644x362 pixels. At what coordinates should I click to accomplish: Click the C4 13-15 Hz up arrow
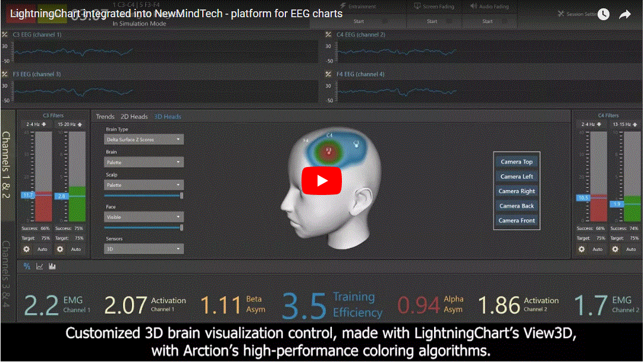[635, 124]
